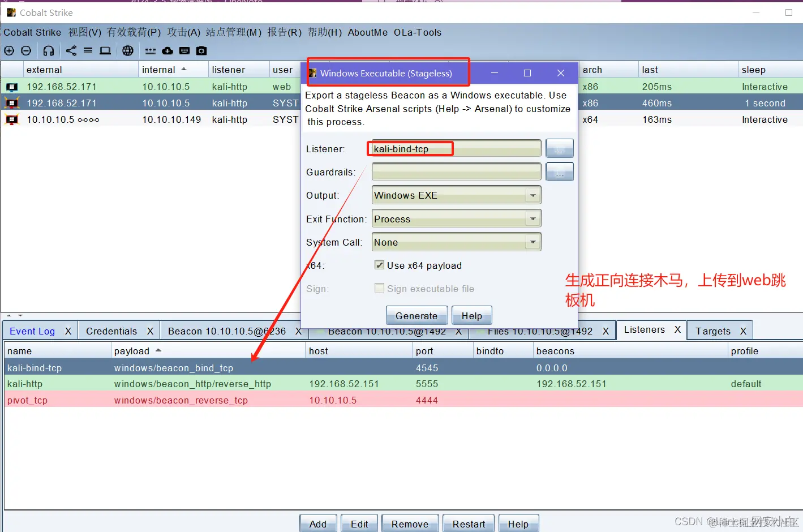The height and width of the screenshot is (532, 803).
Task: Switch to the Credentials tab
Action: [111, 331]
